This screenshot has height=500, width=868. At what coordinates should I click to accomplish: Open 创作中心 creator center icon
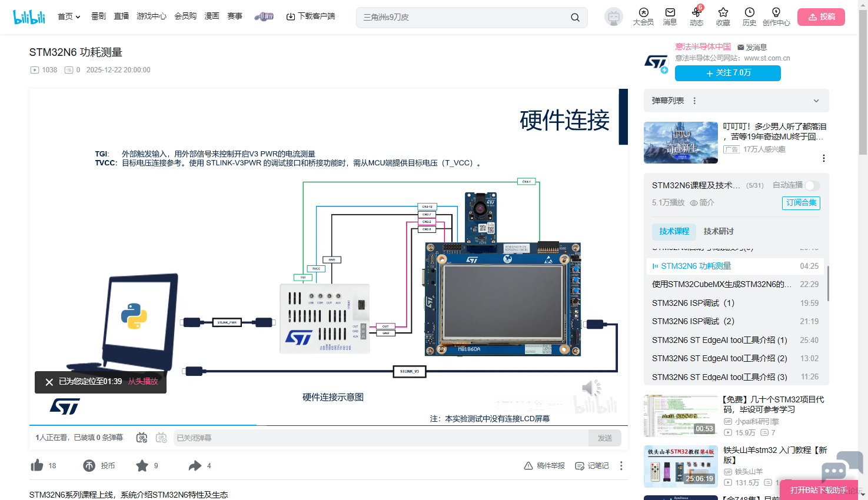[x=776, y=16]
